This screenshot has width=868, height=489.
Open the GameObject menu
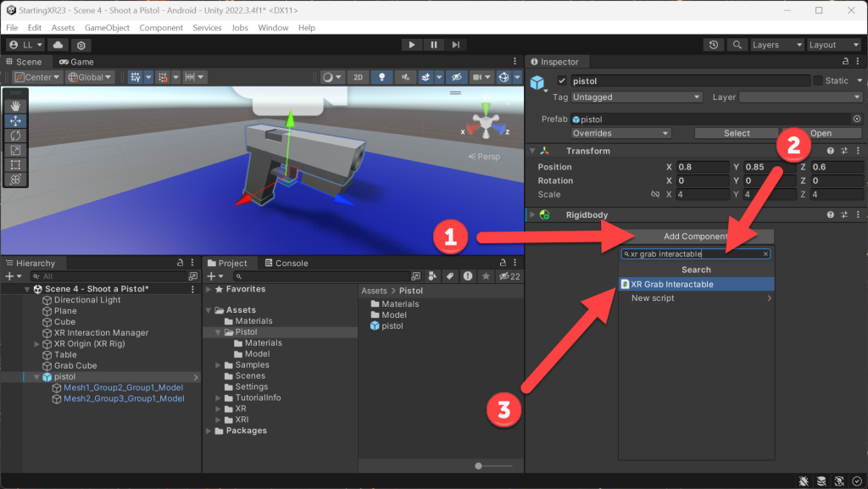107,28
